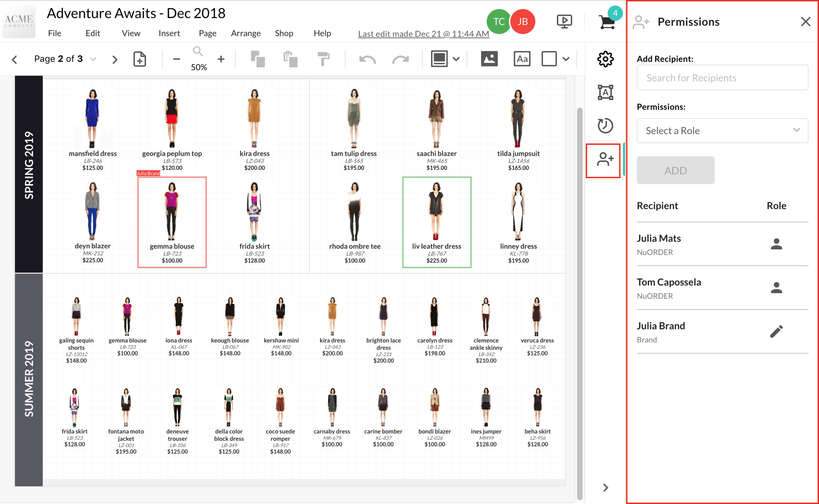Expand the layout frame dropdown arrow
The width and height of the screenshot is (819, 504).
pos(456,59)
